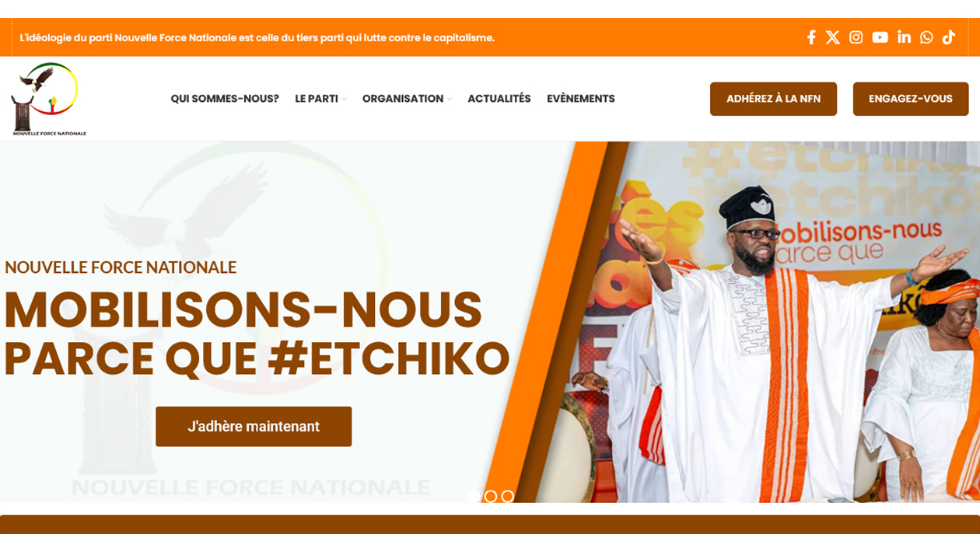Select the third slider dot
Image resolution: width=980 pixels, height=552 pixels.
pos(508,496)
